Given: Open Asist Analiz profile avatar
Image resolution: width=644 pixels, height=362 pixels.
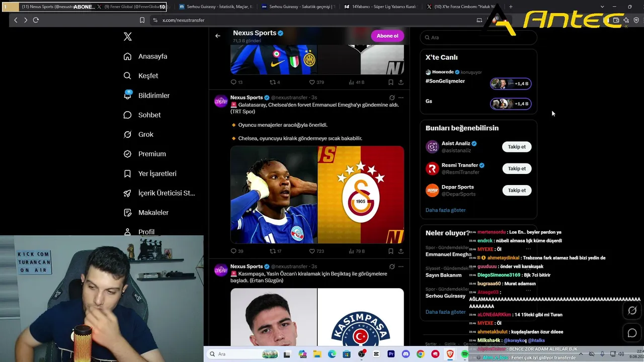Looking at the screenshot, I should click(432, 147).
